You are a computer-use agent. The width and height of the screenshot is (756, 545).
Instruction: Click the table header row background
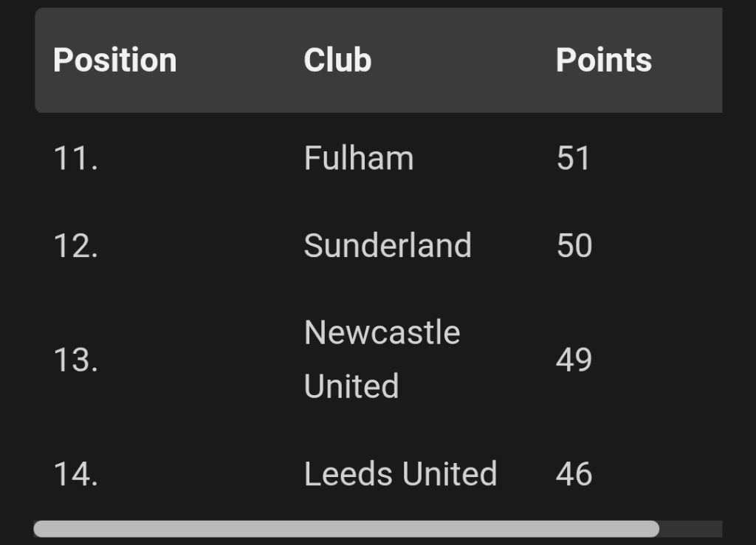pos(379,61)
